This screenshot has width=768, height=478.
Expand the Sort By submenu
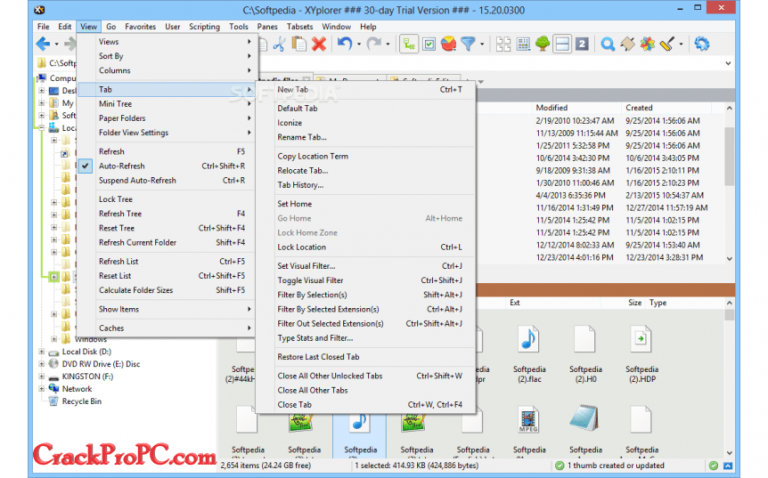pyautogui.click(x=167, y=56)
